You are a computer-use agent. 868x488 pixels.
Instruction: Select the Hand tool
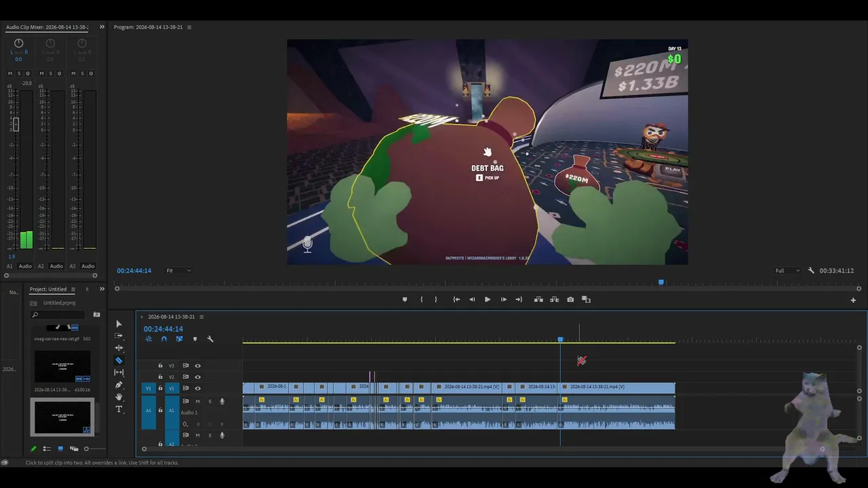119,396
